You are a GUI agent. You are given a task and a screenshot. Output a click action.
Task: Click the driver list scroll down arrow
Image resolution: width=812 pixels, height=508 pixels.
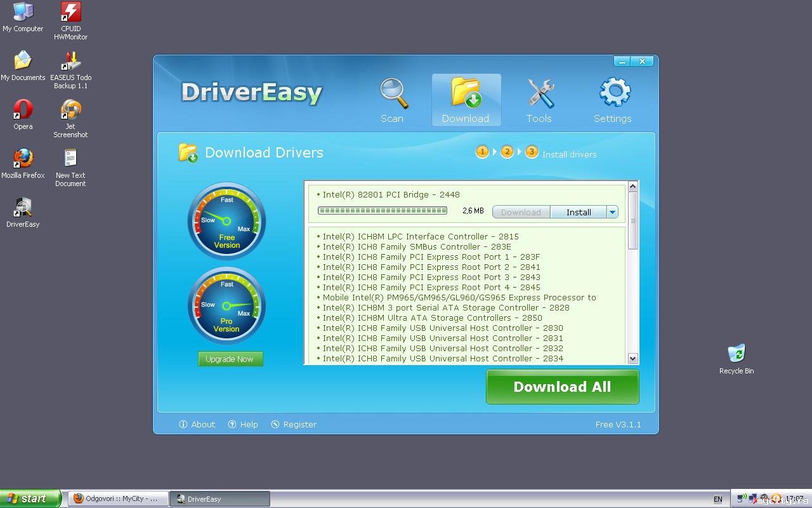coord(632,359)
